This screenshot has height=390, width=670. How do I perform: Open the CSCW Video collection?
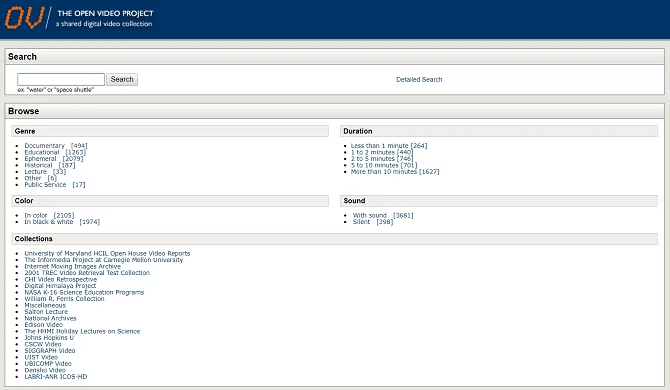coord(43,344)
